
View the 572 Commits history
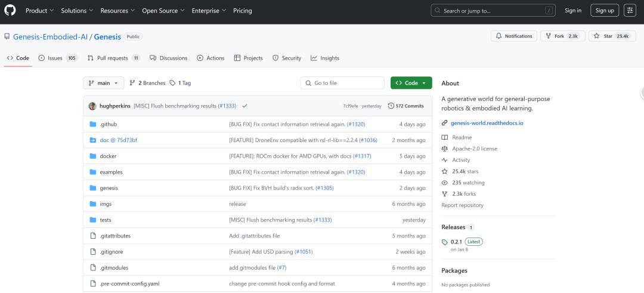click(x=406, y=106)
